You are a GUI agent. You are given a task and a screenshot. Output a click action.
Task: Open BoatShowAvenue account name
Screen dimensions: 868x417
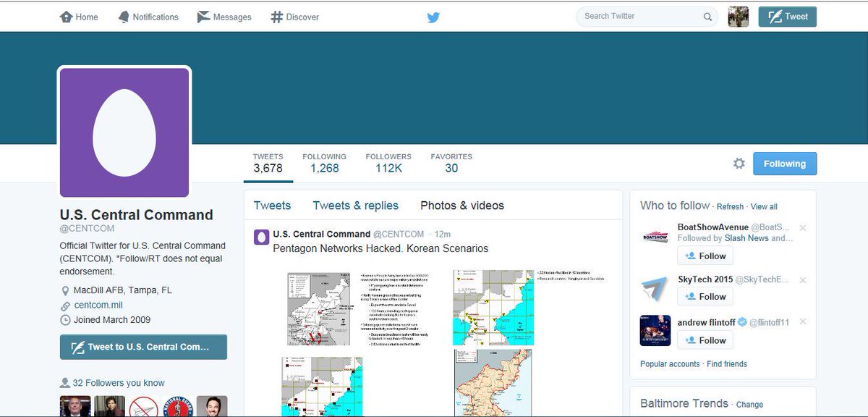(x=712, y=227)
